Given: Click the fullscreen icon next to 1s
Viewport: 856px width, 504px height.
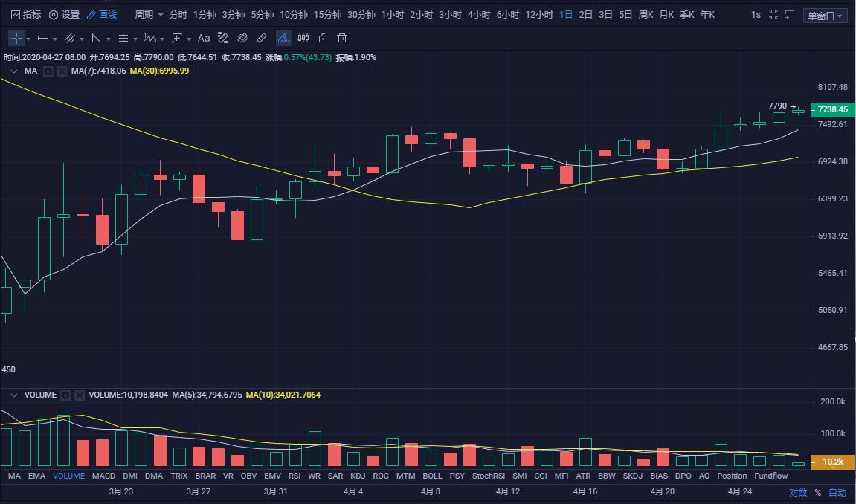Looking at the screenshot, I should 772,13.
